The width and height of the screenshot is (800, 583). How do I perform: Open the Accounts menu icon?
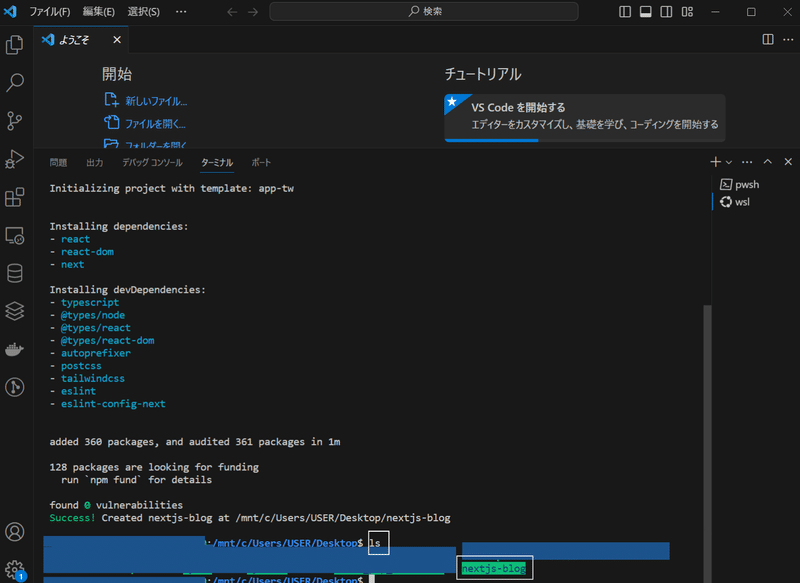[14, 532]
